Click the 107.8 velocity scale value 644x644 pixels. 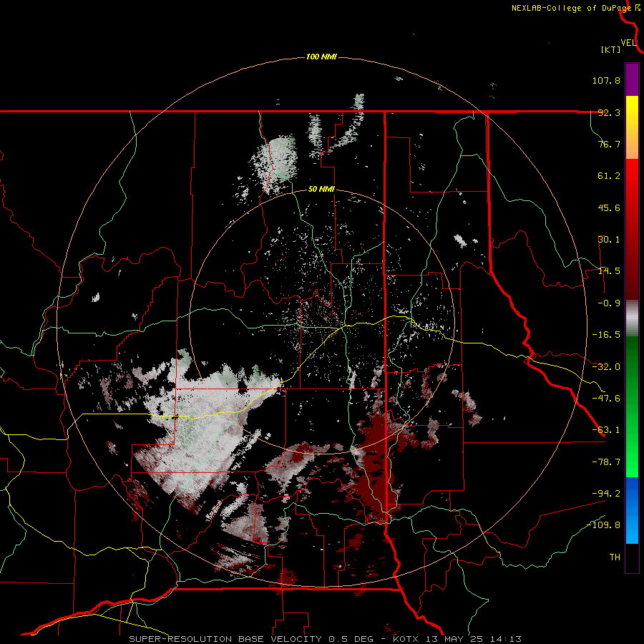606,80
